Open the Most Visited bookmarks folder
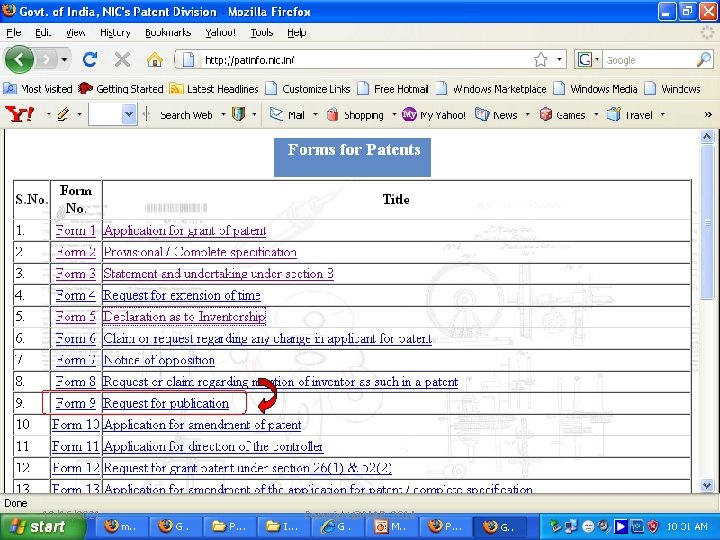The image size is (720, 540). [38, 89]
